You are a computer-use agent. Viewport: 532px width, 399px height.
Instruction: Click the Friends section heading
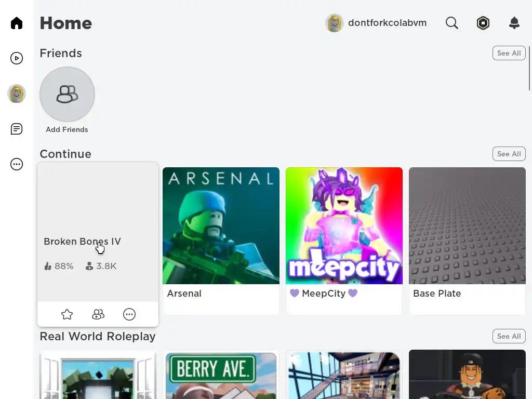click(x=61, y=54)
